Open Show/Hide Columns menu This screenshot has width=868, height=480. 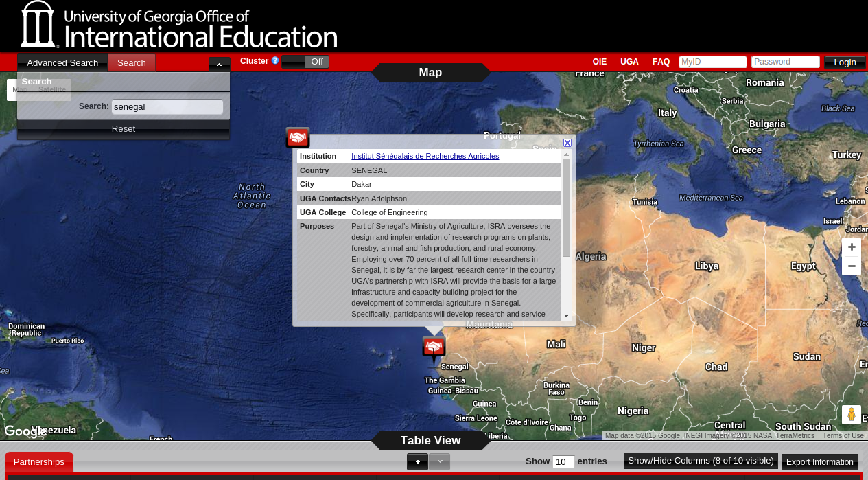point(701,461)
